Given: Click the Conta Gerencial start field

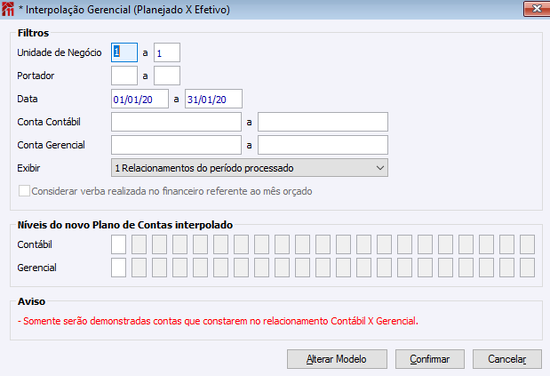Looking at the screenshot, I should point(176,145).
